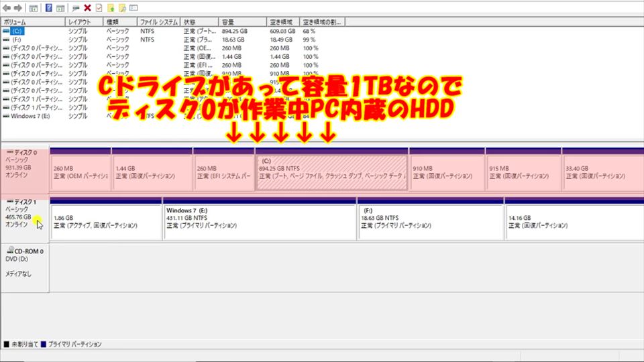
Task: Sort by the ボリューム column header
Action: (33, 22)
